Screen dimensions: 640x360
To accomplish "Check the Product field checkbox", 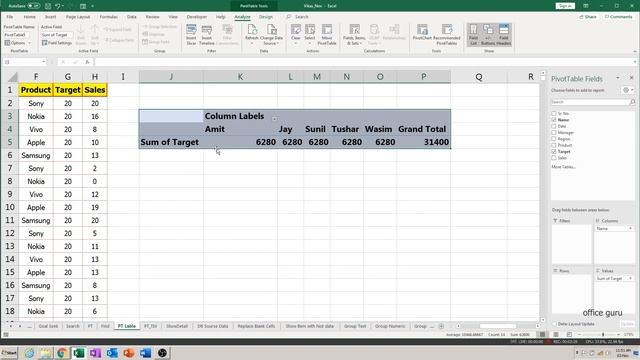I will tap(554, 145).
